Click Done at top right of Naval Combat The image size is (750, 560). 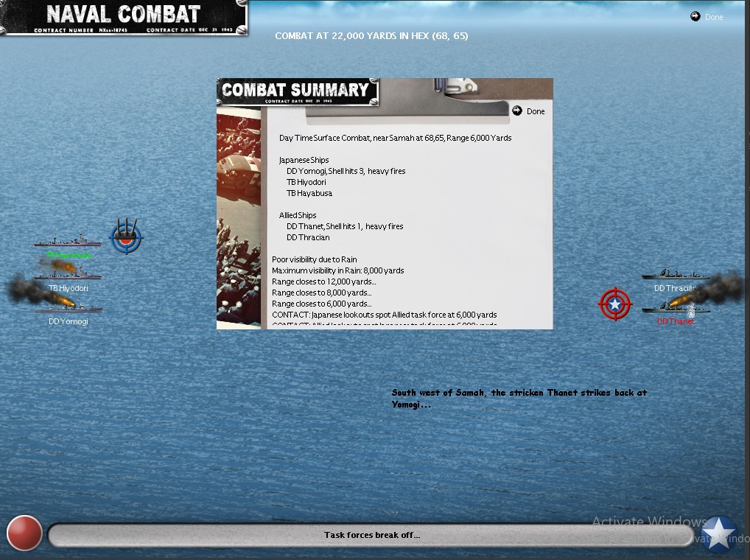tap(714, 17)
